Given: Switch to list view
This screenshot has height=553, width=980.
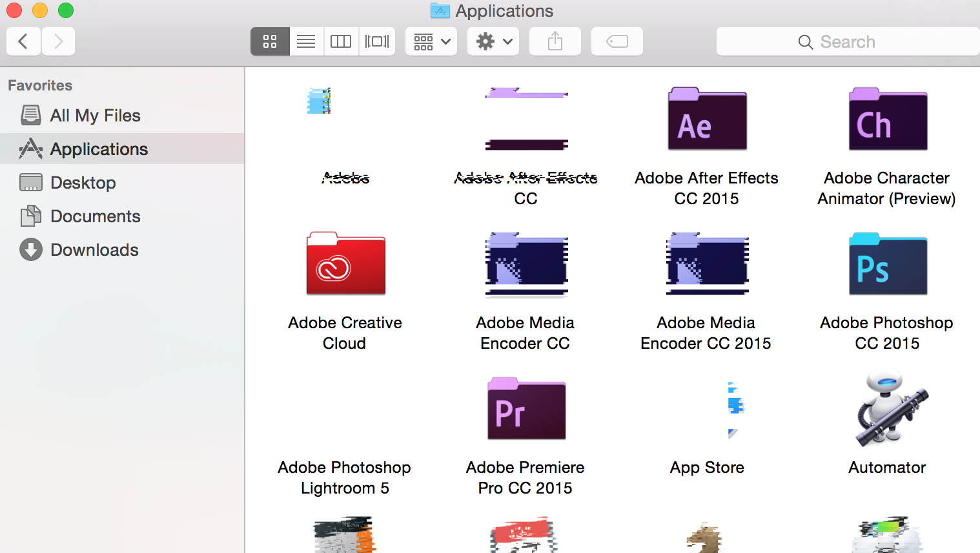Looking at the screenshot, I should tap(306, 41).
